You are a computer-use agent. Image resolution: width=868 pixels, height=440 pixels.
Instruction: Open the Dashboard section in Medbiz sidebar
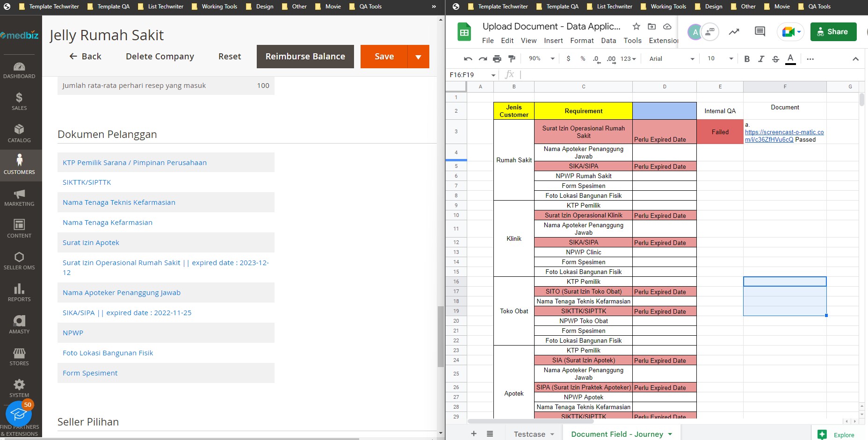pos(19,70)
